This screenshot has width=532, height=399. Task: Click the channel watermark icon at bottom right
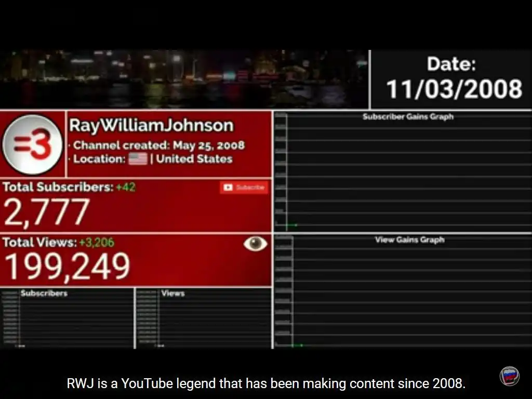click(x=510, y=376)
